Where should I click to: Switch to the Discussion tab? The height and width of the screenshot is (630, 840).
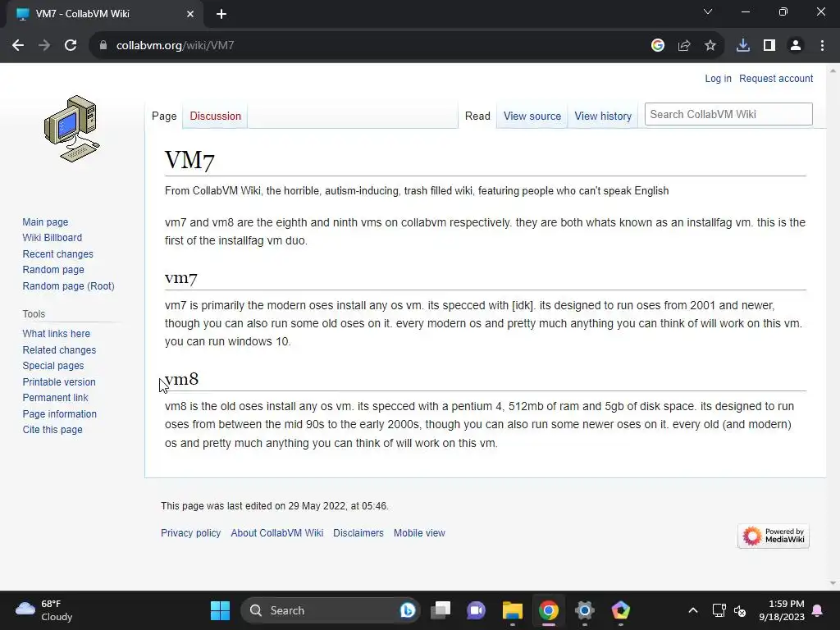(216, 116)
